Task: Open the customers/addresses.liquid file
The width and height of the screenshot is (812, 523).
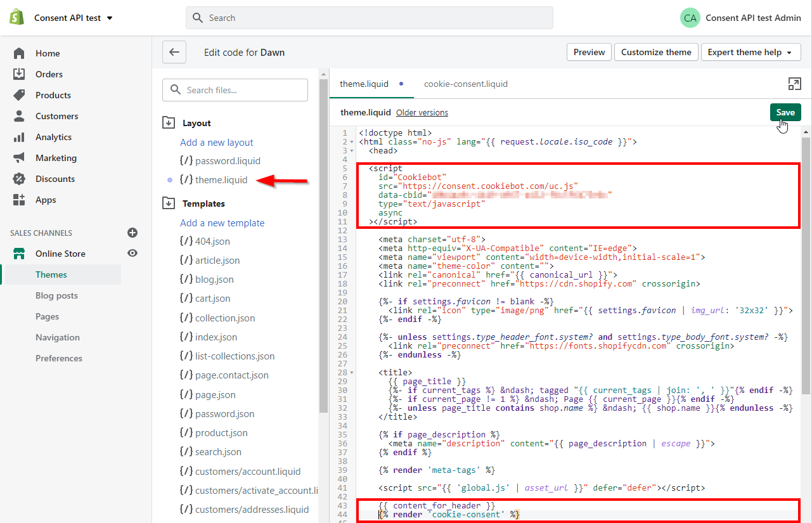Action: [x=244, y=510]
